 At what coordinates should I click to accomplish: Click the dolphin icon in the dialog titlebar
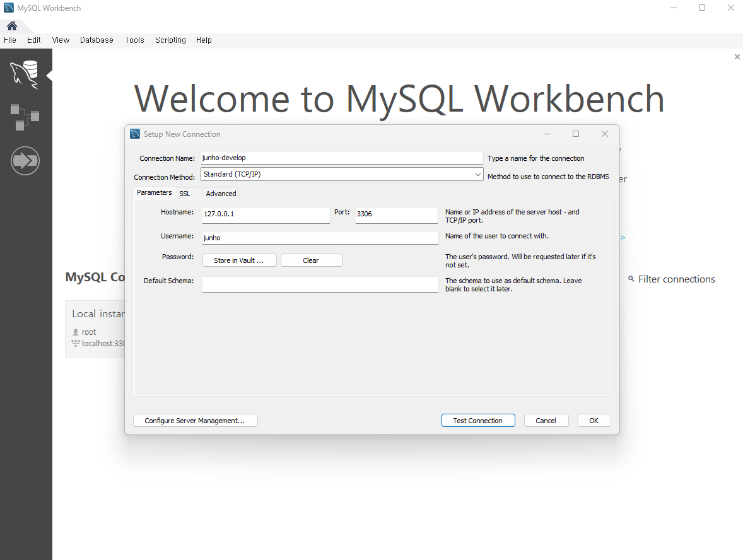pos(135,134)
